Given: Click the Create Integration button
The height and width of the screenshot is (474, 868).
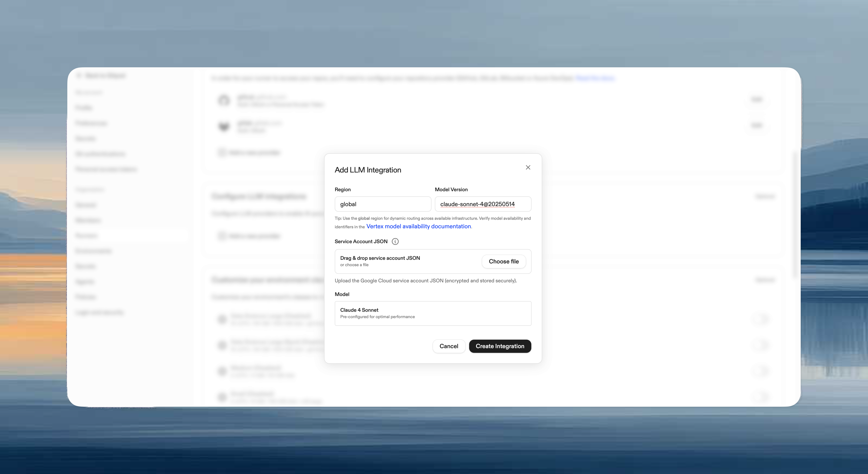Looking at the screenshot, I should pos(500,346).
